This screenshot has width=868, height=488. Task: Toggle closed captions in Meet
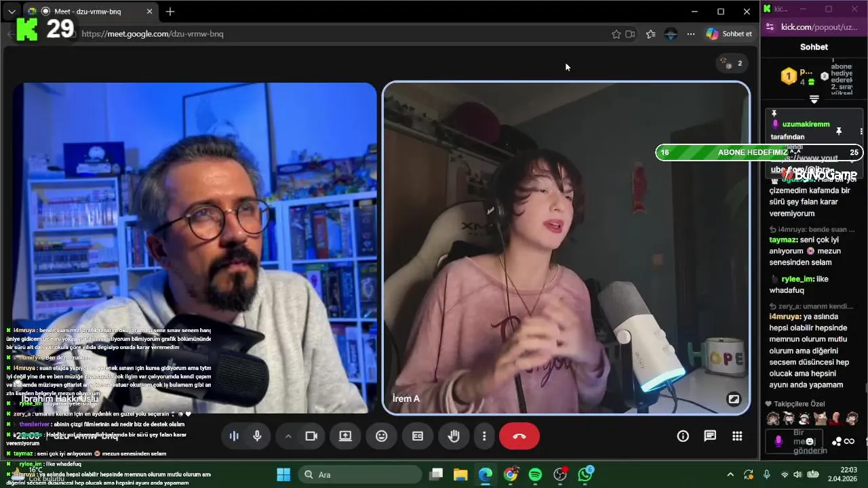418,436
